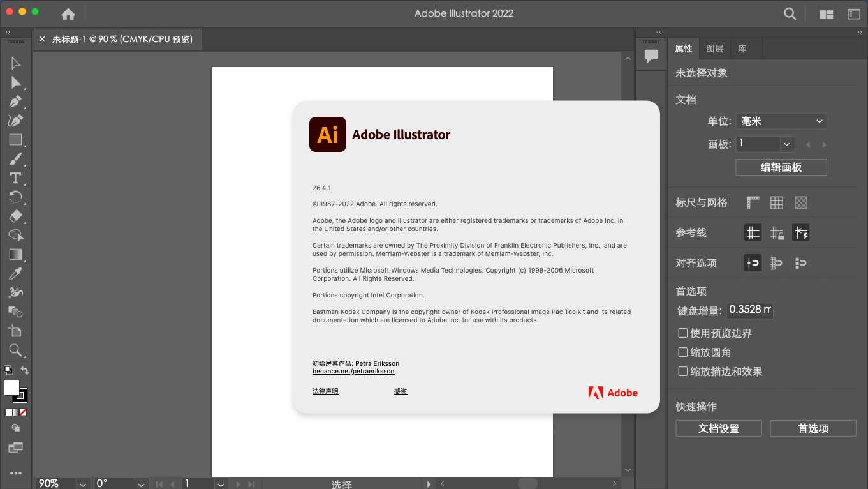Image resolution: width=868 pixels, height=489 pixels.
Task: Activate the Type tool
Action: [16, 178]
